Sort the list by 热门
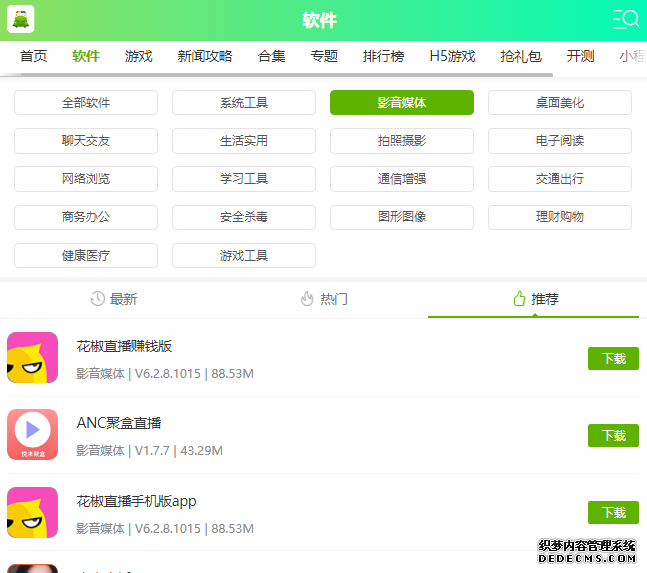 tap(324, 299)
